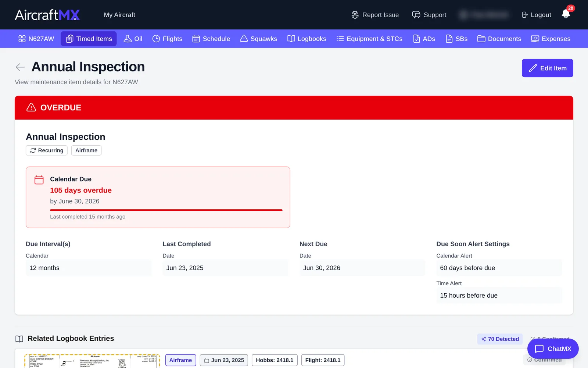The width and height of the screenshot is (588, 368).
Task: Click the N627AW dashboard grid icon
Action: tap(22, 39)
